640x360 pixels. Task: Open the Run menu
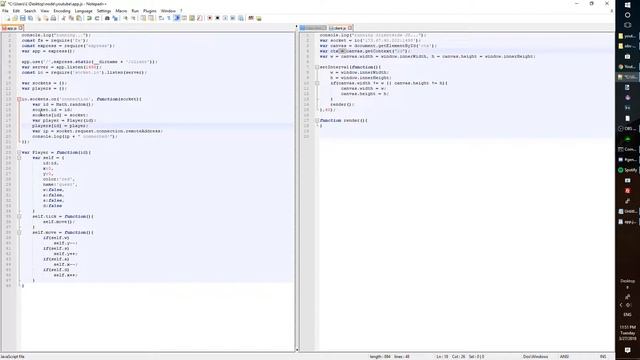point(135,11)
